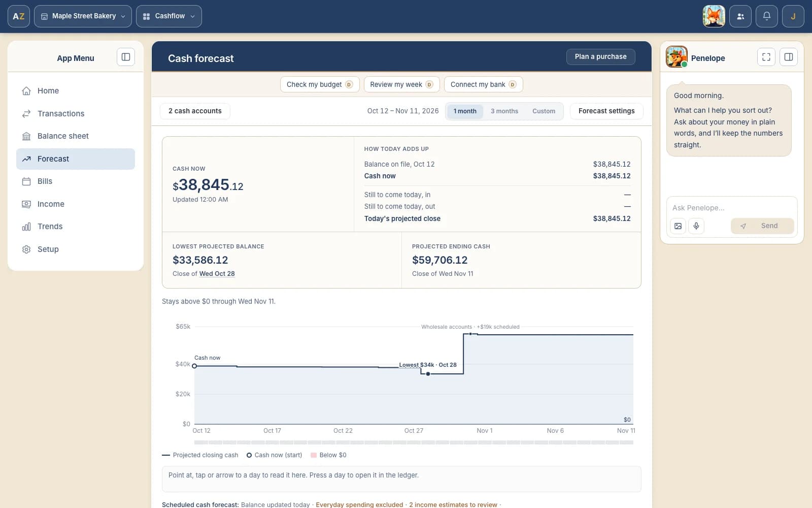812x508 pixels.
Task: Open Setup from the App Menu
Action: pos(76,249)
